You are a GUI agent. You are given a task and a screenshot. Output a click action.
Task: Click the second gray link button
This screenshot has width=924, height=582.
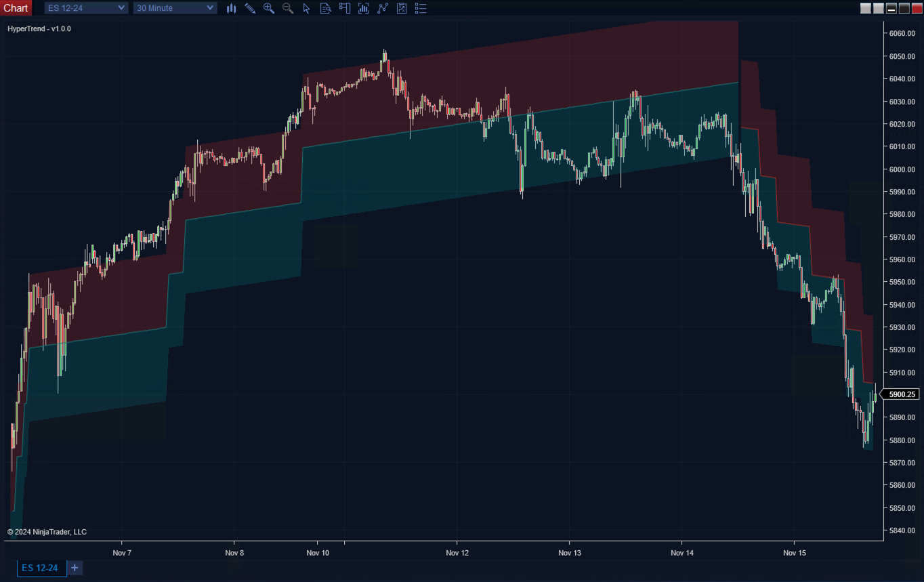pos(879,8)
